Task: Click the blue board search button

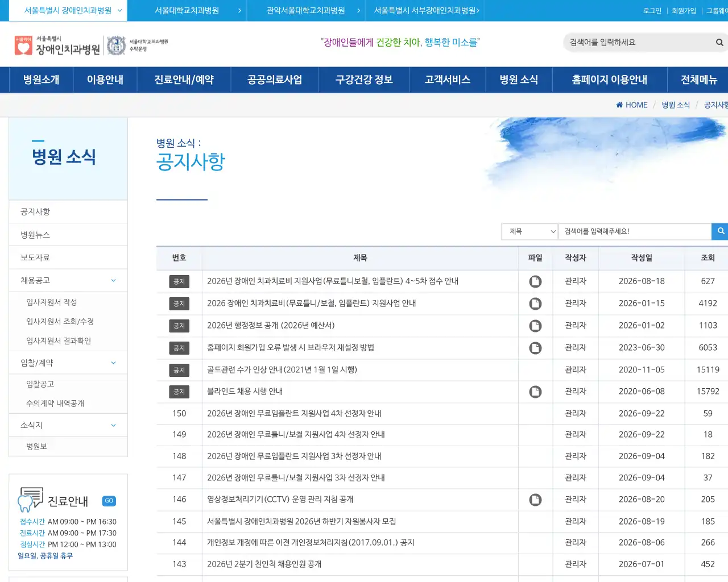Action: click(x=720, y=231)
